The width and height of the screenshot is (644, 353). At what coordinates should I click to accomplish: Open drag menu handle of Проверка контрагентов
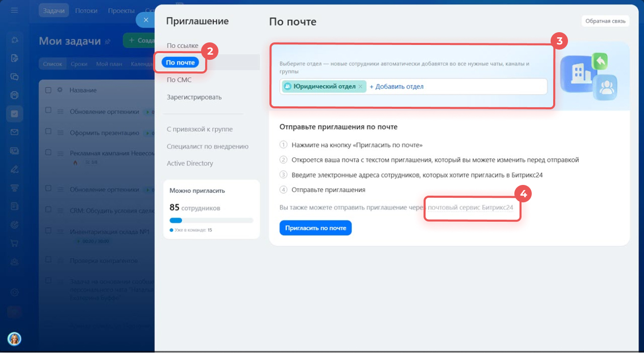60,261
